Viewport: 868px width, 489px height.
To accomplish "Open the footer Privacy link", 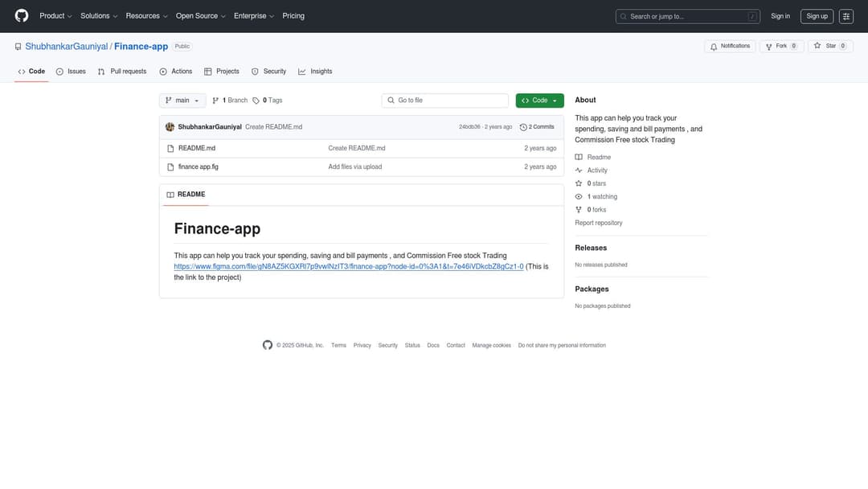I will [362, 346].
